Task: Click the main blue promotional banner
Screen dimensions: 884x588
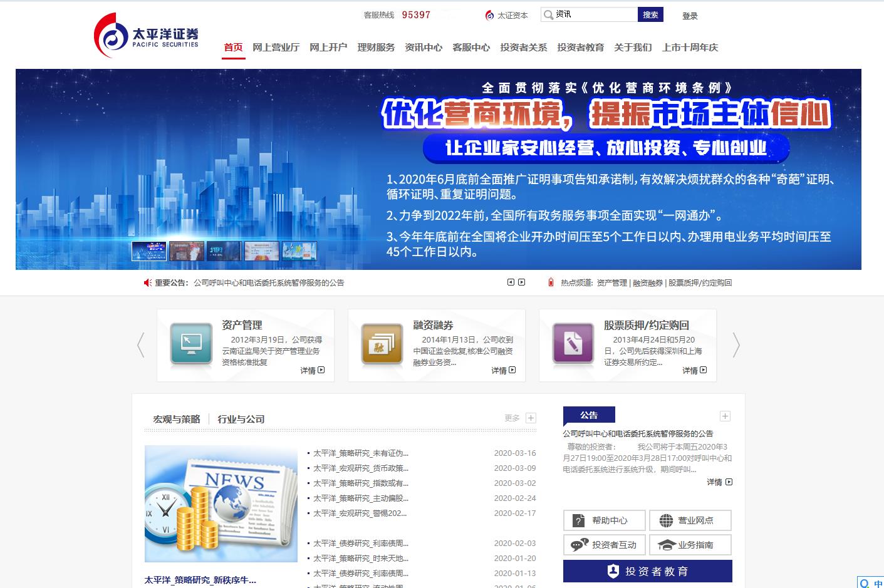Action: (439, 169)
